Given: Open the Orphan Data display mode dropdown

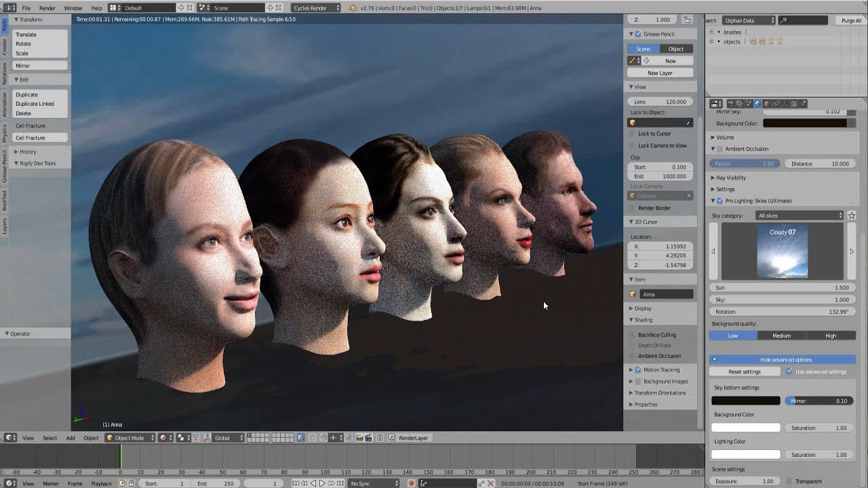Looking at the screenshot, I should (x=748, y=20).
